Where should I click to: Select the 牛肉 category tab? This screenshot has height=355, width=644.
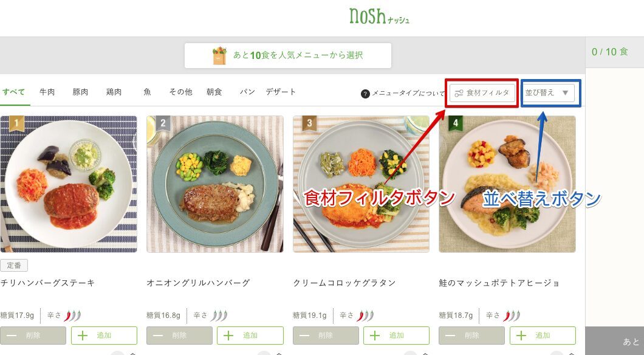coord(47,92)
